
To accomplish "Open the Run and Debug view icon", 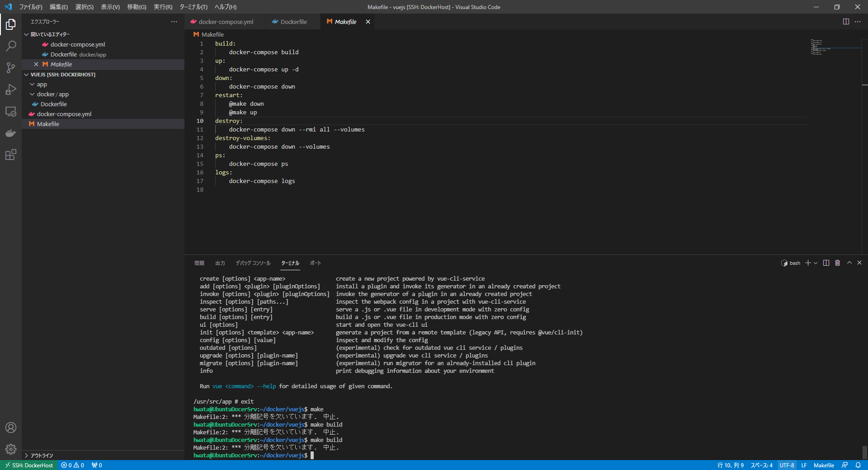I will pos(11,89).
